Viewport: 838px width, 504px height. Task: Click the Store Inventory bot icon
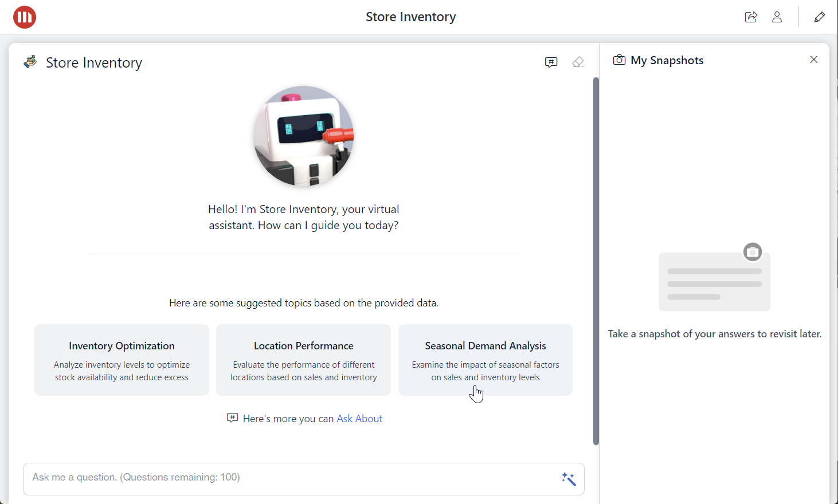click(x=30, y=62)
